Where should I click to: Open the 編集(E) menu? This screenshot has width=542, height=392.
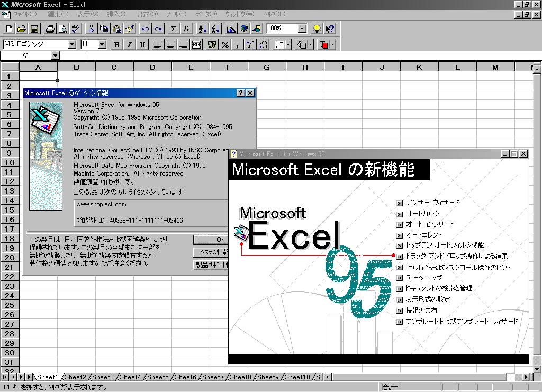pyautogui.click(x=58, y=14)
